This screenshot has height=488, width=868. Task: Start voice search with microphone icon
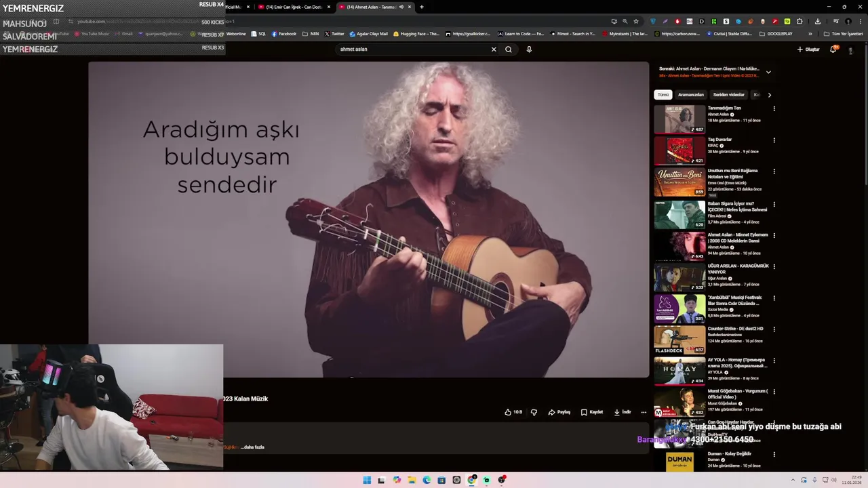(x=529, y=49)
